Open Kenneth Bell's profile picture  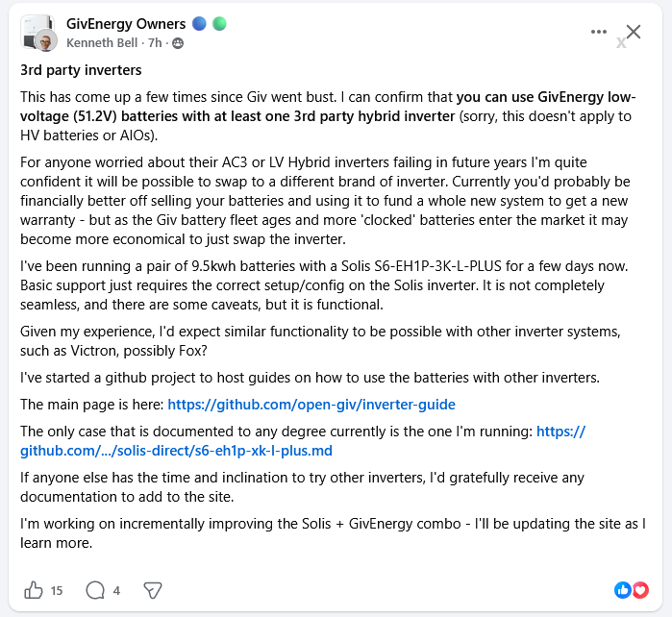coord(45,41)
